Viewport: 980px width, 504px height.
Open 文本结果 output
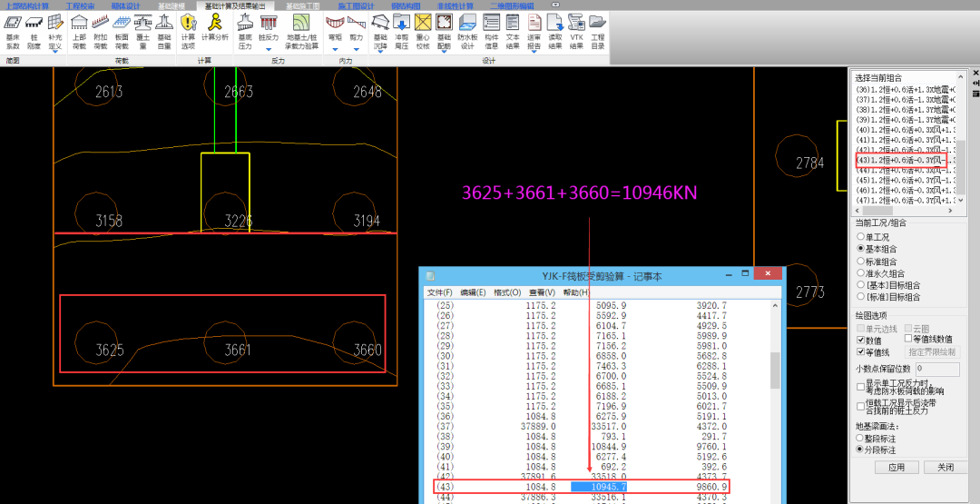(x=513, y=33)
